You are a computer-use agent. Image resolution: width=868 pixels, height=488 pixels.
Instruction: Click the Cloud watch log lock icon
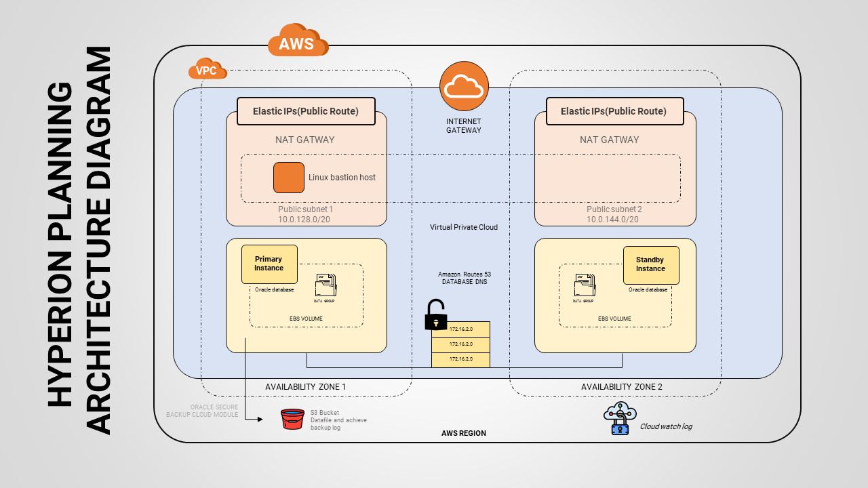tap(620, 418)
